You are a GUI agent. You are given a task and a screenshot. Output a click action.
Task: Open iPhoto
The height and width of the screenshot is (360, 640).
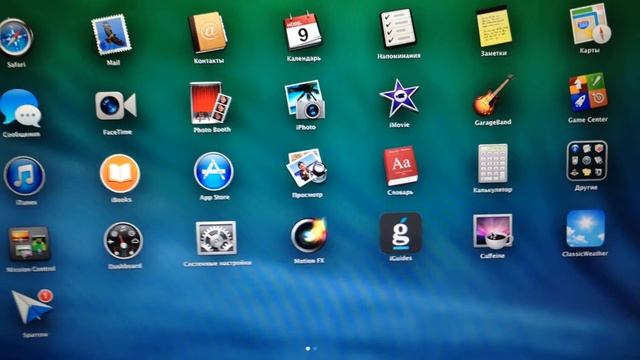coord(305,100)
